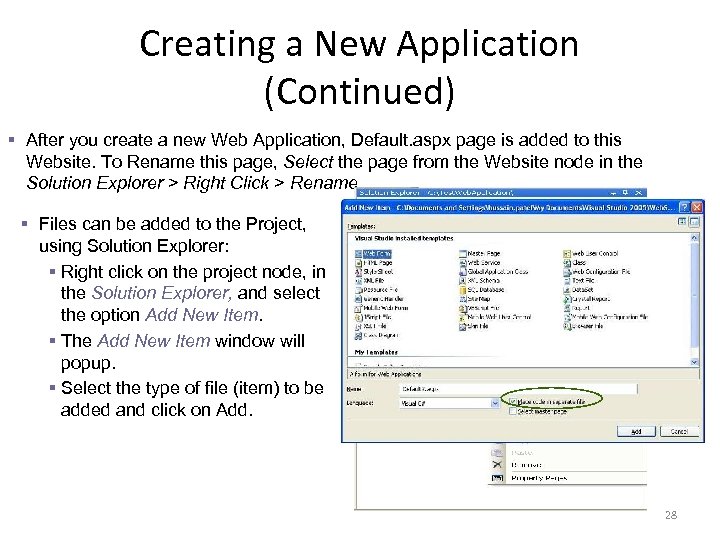
Task: Pick the Browser File template icon
Action: coord(567,326)
